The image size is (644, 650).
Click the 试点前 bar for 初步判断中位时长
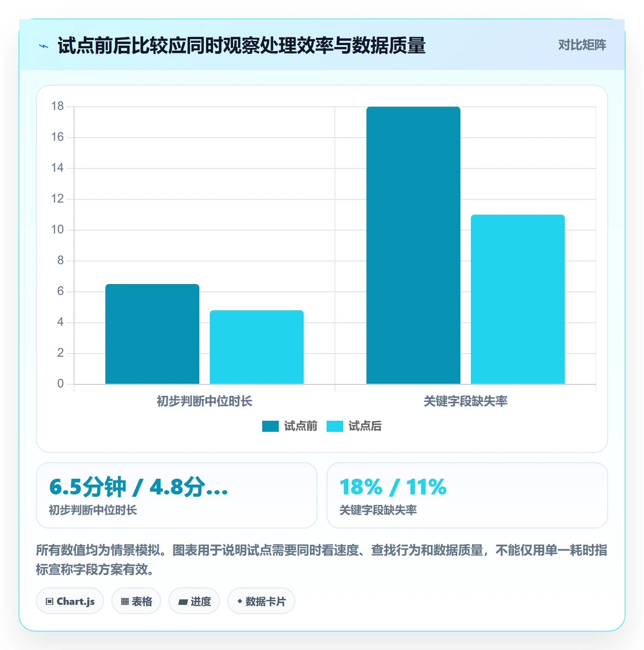pyautogui.click(x=152, y=334)
